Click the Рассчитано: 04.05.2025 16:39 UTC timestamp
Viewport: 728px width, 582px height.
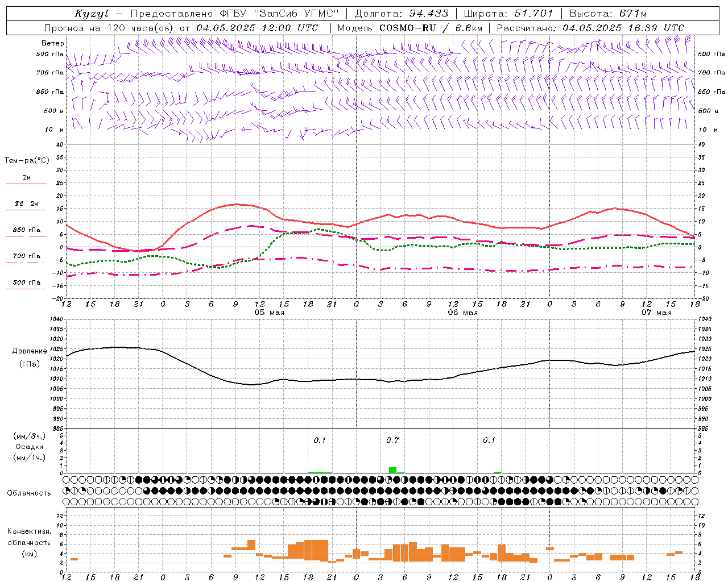click(590, 28)
